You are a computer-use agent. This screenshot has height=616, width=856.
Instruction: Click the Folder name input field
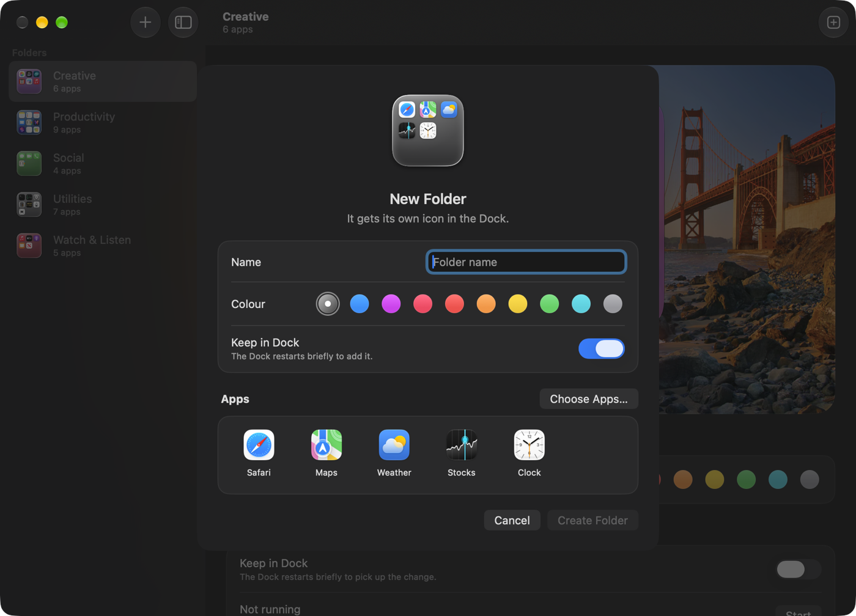(526, 262)
